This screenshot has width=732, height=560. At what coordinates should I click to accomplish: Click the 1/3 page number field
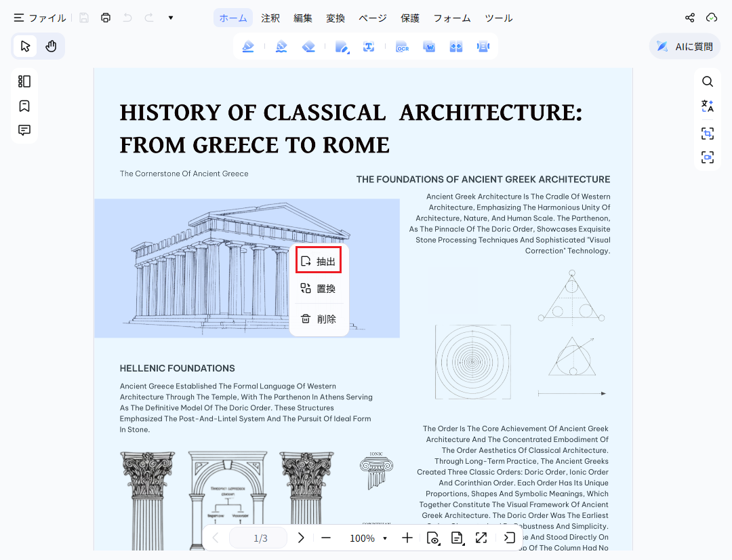click(x=258, y=538)
